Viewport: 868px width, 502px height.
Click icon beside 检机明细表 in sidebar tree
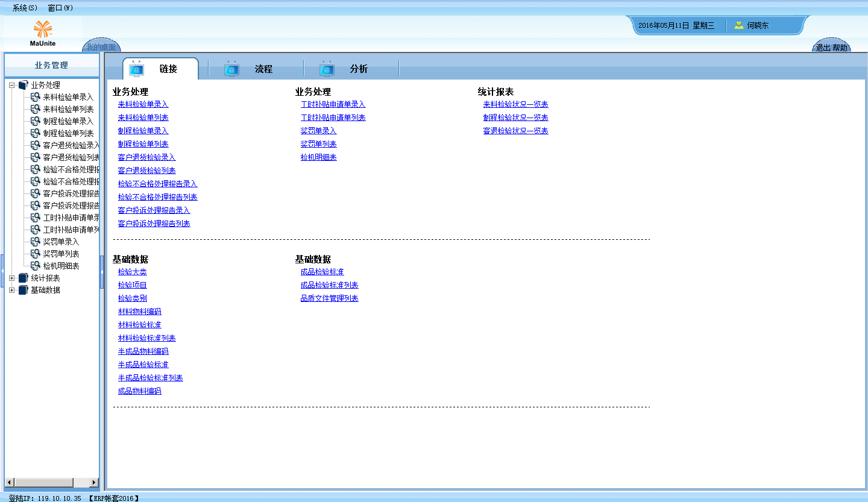click(x=36, y=266)
